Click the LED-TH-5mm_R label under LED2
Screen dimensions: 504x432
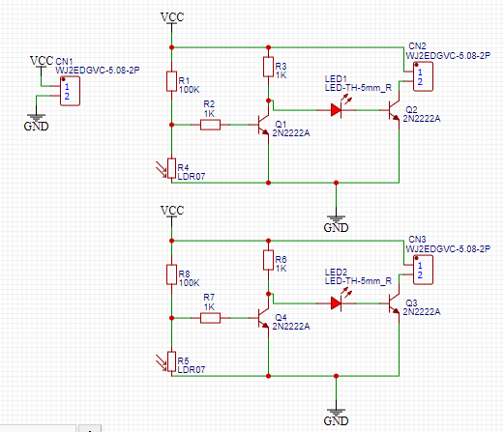click(x=358, y=281)
